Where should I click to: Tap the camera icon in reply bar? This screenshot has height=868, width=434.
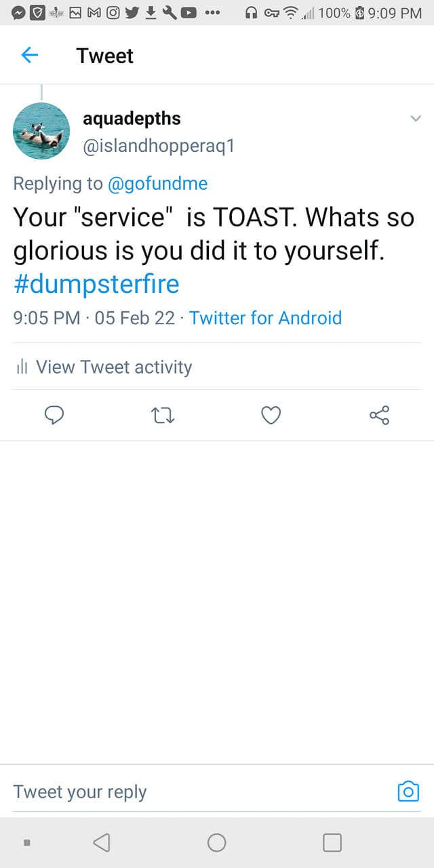408,791
